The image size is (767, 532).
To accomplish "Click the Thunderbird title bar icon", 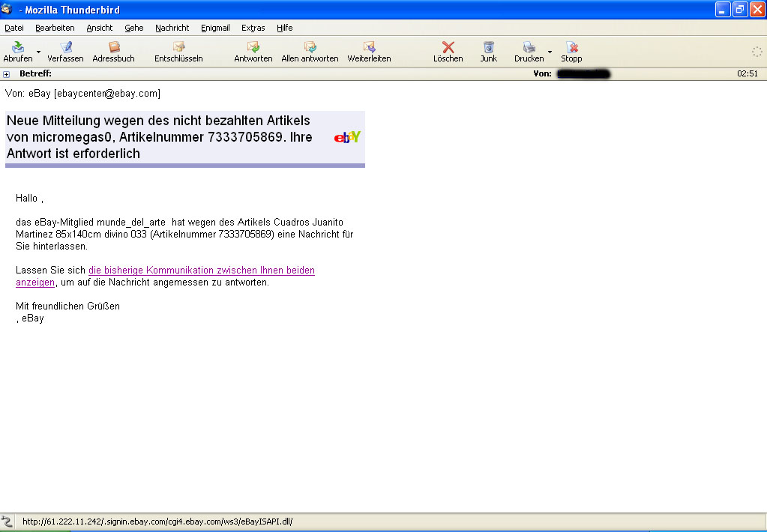I will [7, 9].
